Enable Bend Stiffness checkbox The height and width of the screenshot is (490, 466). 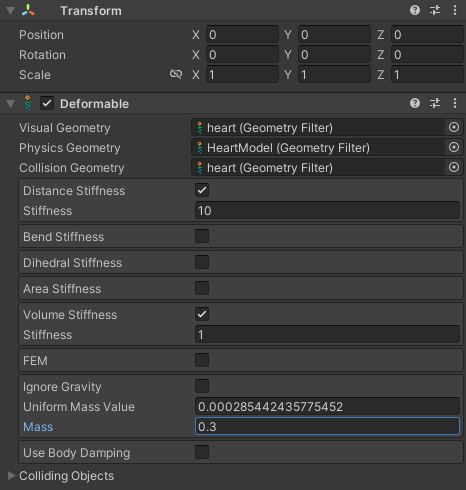click(x=202, y=236)
